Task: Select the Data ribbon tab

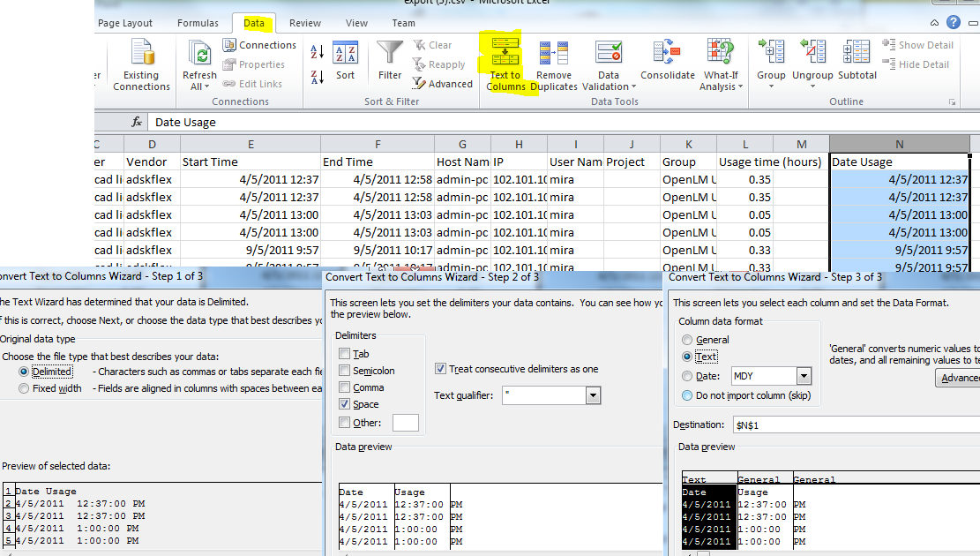Action: pyautogui.click(x=254, y=23)
